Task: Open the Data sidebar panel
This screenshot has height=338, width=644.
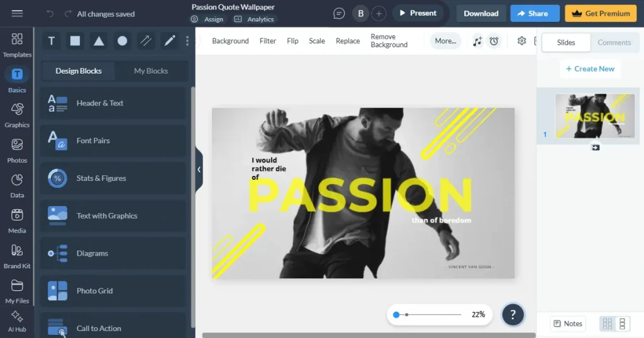Action: click(17, 186)
